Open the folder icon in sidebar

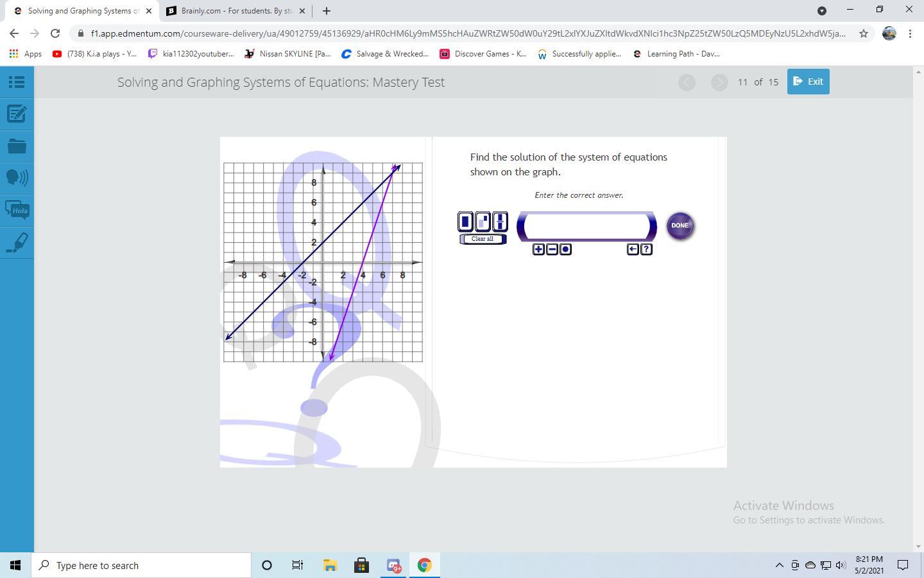tap(17, 146)
